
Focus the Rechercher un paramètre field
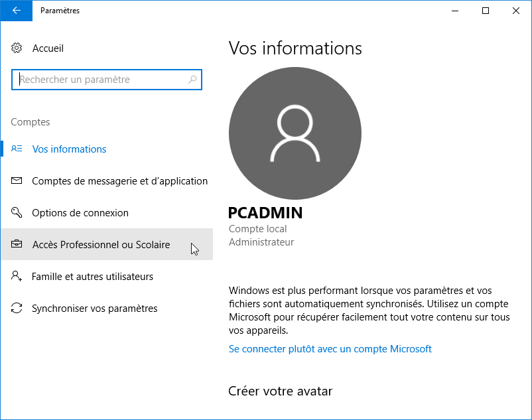pyautogui.click(x=107, y=80)
